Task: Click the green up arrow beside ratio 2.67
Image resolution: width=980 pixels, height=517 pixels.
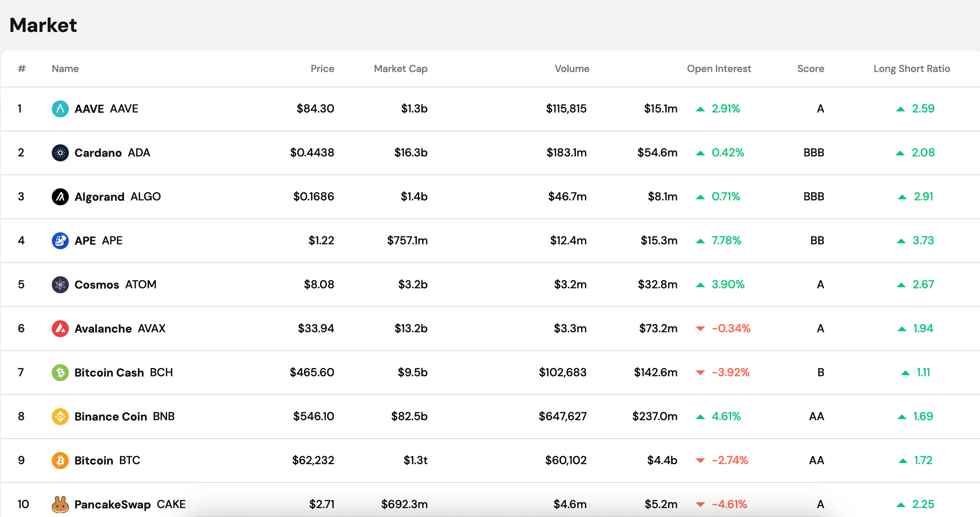Action: [x=901, y=285]
